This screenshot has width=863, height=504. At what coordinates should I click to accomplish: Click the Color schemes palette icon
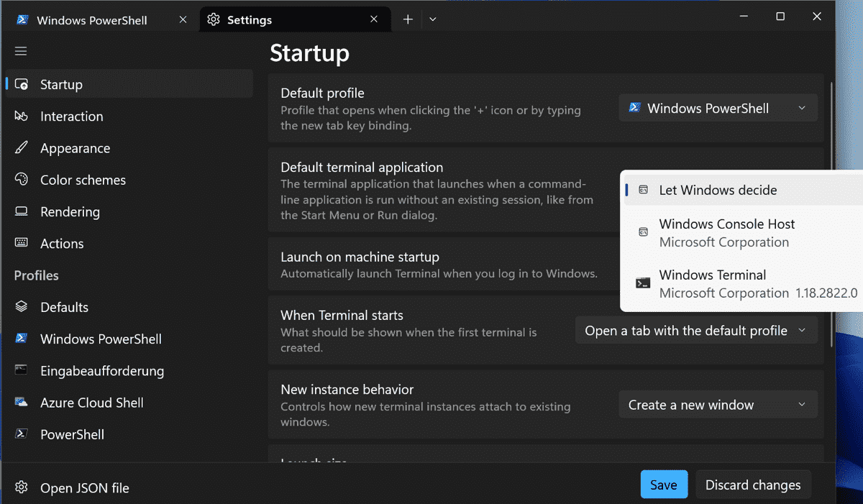[22, 180]
